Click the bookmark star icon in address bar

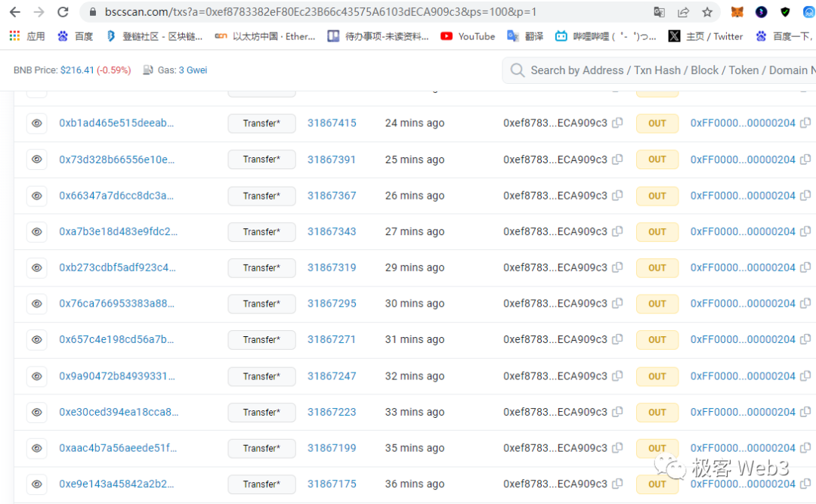(x=707, y=12)
